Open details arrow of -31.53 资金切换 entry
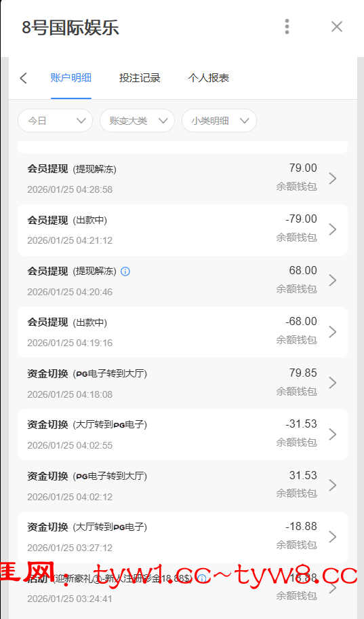The height and width of the screenshot is (619, 364). tap(333, 434)
